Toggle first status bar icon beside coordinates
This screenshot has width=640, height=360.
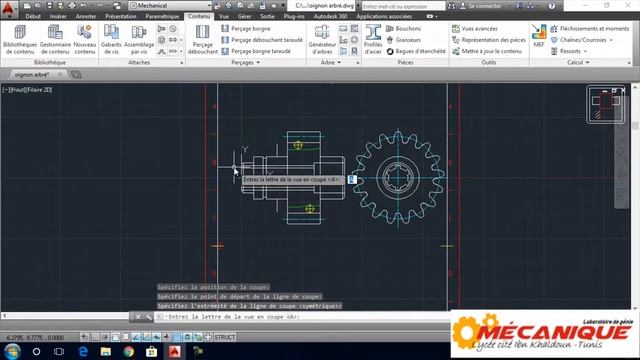tap(84, 337)
